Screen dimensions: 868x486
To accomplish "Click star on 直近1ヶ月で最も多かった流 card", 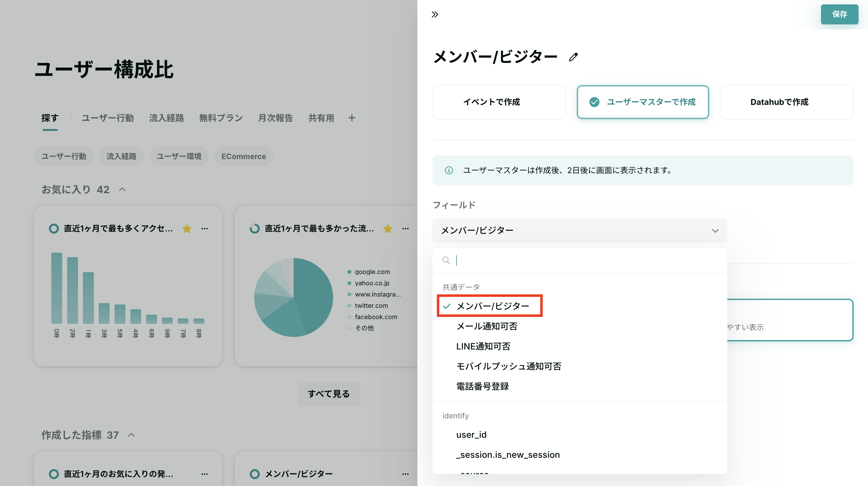I will click(x=388, y=229).
